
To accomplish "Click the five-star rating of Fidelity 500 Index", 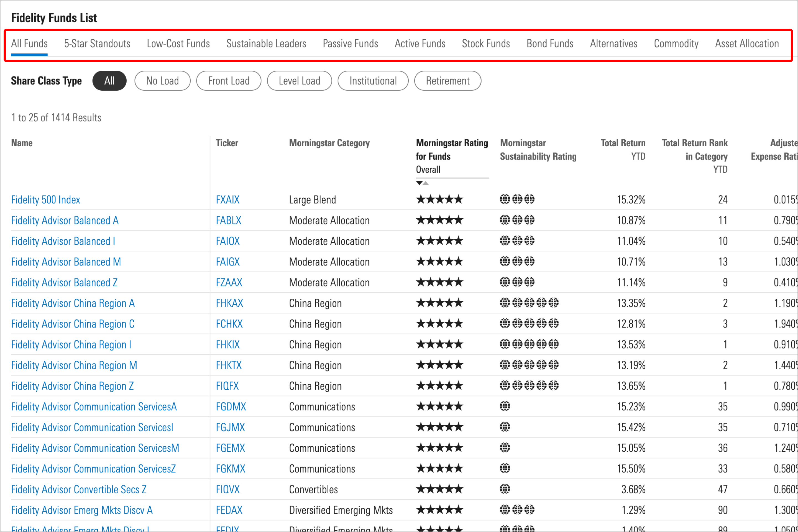I will pos(440,199).
